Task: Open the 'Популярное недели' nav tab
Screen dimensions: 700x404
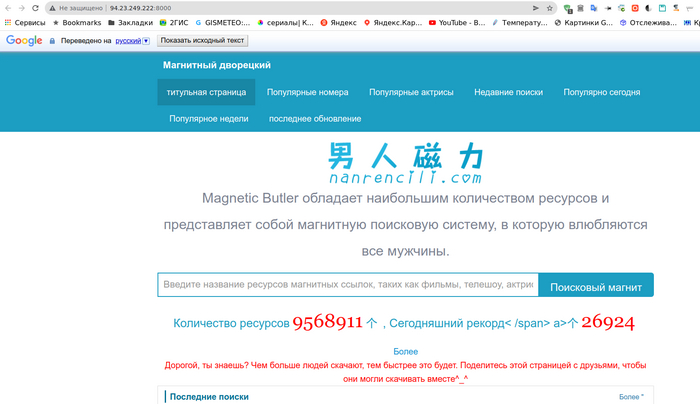Action: pos(208,118)
